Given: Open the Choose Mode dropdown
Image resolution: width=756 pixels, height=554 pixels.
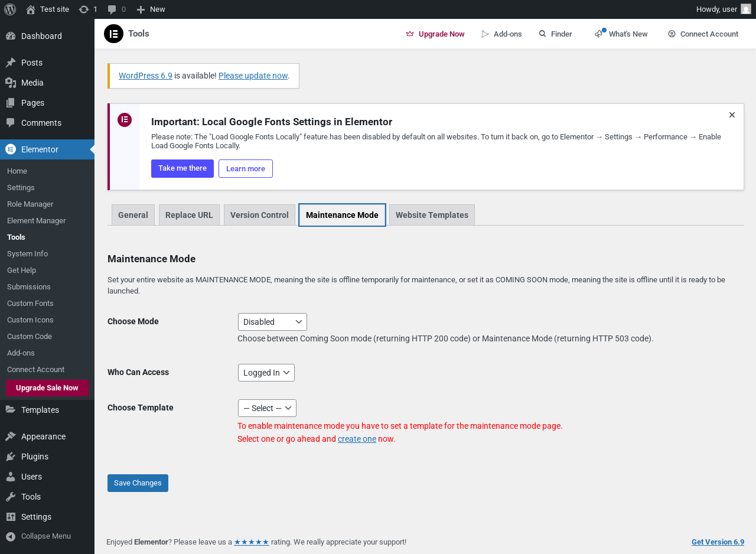Looking at the screenshot, I should [272, 322].
